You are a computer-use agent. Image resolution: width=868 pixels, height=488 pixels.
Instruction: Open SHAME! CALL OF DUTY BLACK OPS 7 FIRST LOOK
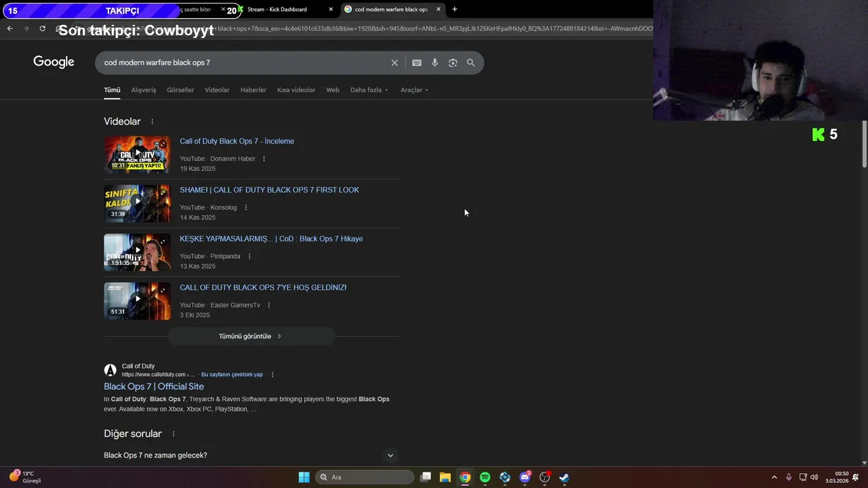coord(269,190)
